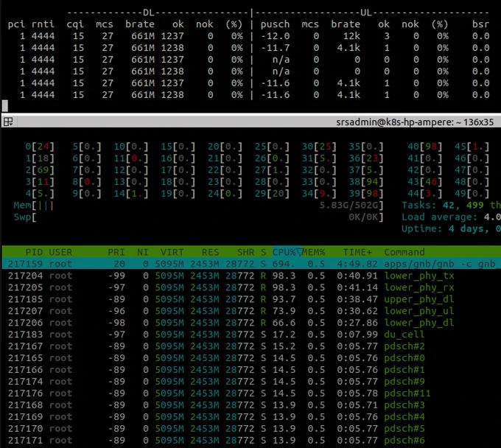Select the pdsch#2 process row
501x448 pixels.
pos(251,346)
